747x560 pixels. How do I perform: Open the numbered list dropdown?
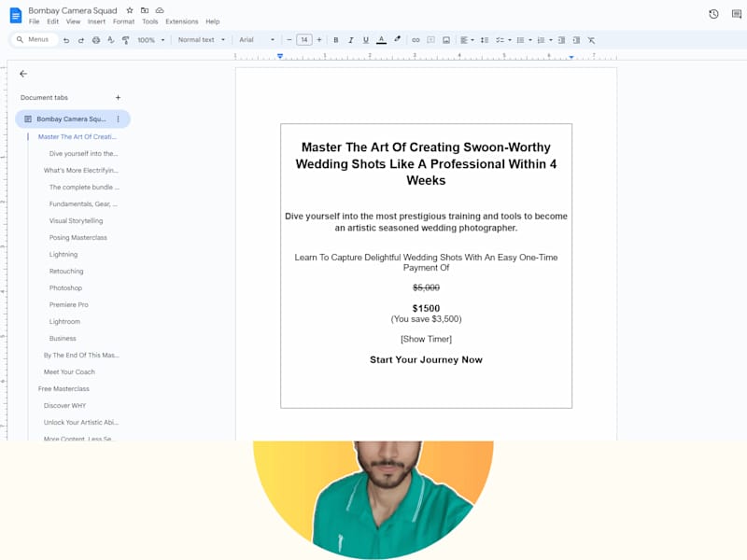point(544,40)
